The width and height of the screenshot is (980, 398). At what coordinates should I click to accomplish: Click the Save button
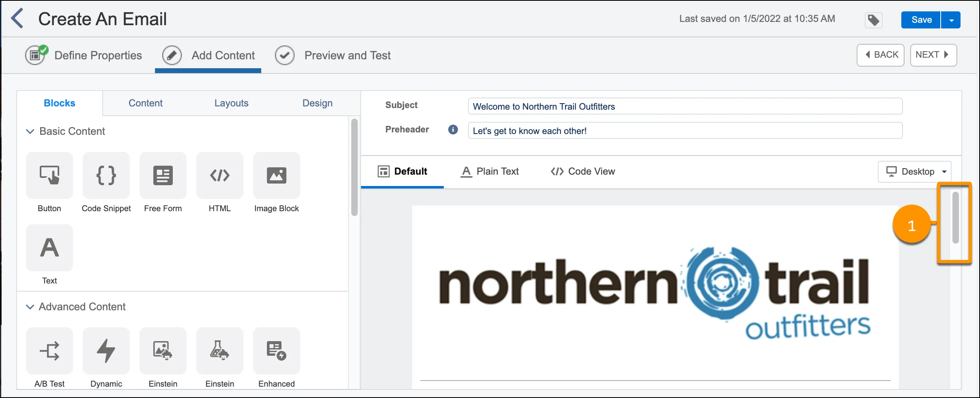(x=921, y=20)
